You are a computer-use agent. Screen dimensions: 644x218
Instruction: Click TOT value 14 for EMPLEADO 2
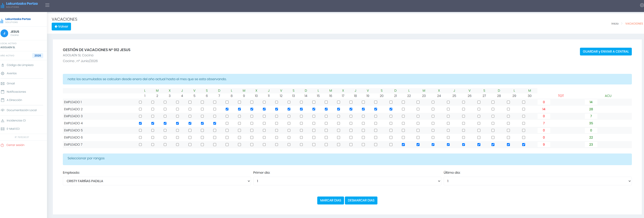click(544, 109)
